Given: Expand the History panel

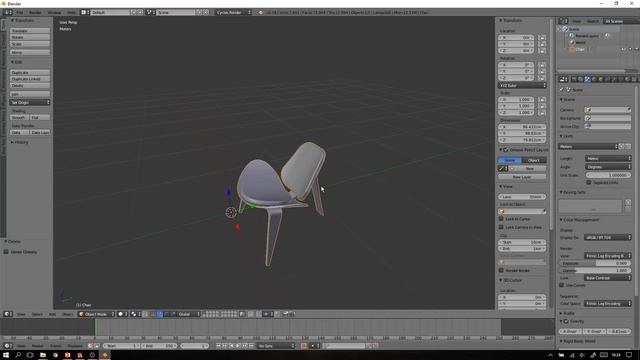Looking at the screenshot, I should tap(20, 142).
